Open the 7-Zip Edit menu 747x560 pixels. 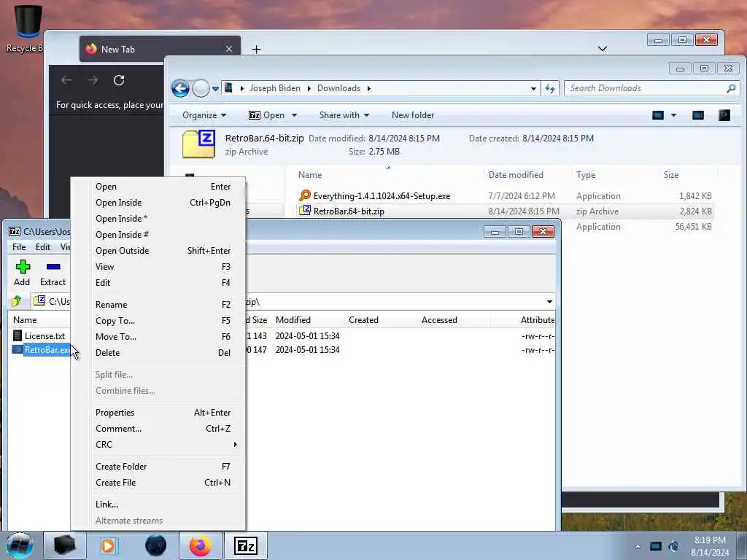click(43, 246)
